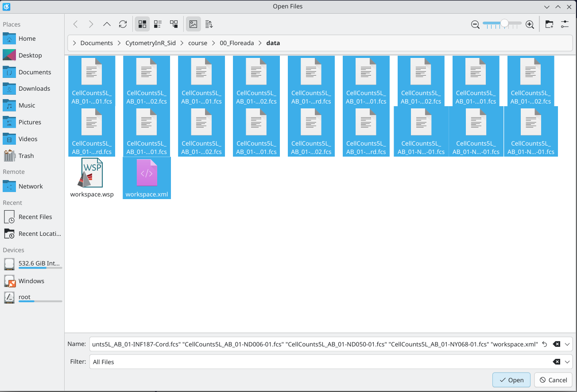Reload the current folder view
The height and width of the screenshot is (392, 577).
coord(123,24)
